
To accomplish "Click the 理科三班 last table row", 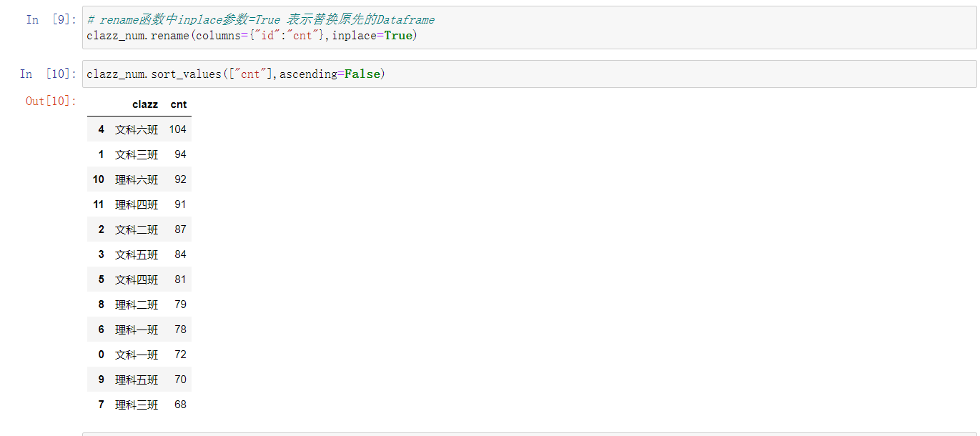I will pyautogui.click(x=139, y=405).
